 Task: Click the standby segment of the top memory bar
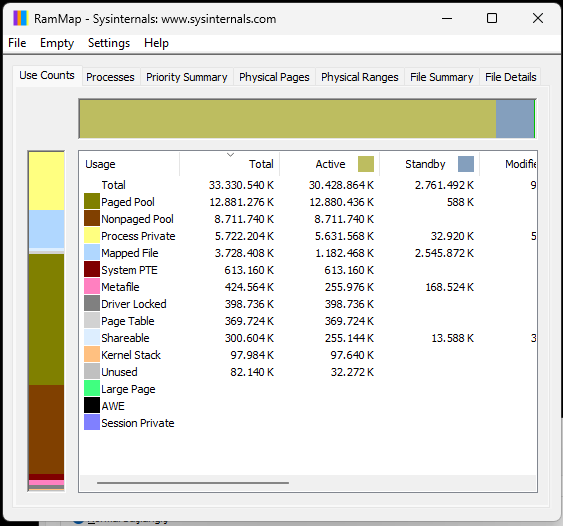pyautogui.click(x=515, y=119)
